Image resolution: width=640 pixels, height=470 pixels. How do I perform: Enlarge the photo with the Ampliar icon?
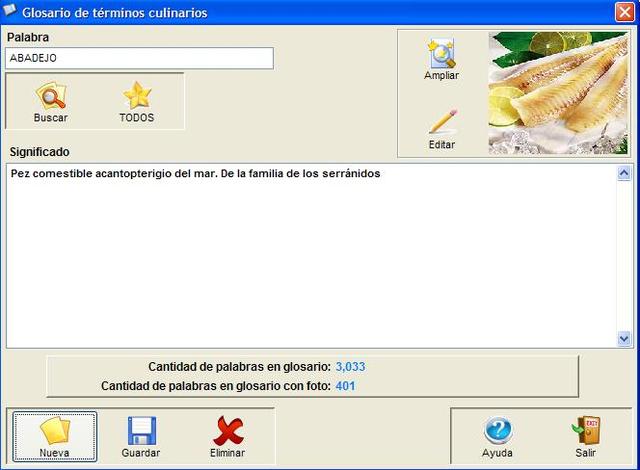click(x=441, y=53)
